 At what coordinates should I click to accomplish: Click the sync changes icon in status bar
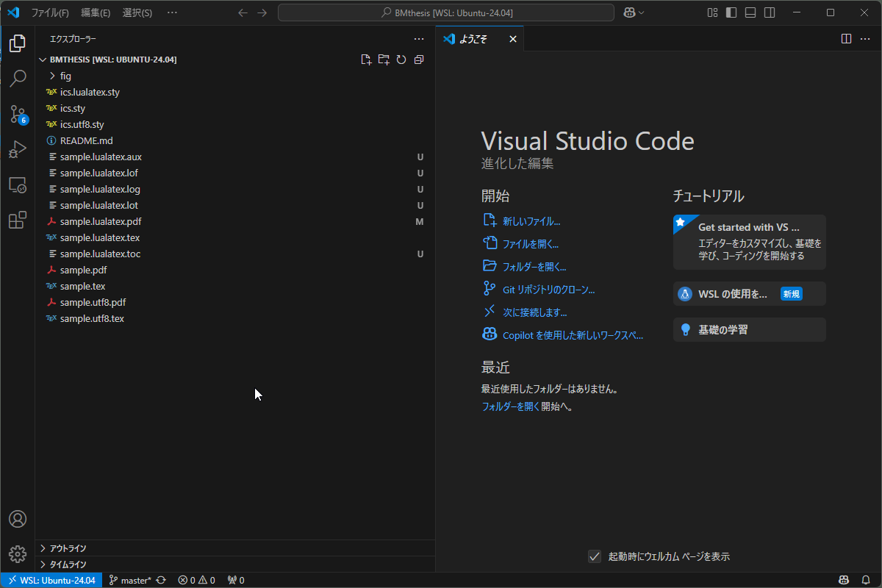[x=161, y=580]
